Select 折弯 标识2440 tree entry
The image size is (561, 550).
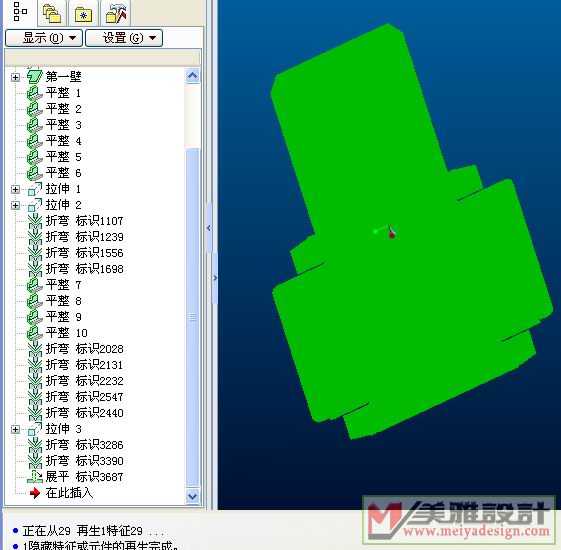84,413
